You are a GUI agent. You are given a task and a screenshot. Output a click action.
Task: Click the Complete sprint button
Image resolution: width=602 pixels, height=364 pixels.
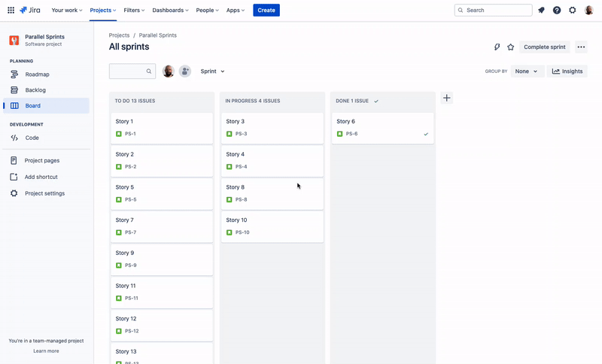tap(544, 47)
